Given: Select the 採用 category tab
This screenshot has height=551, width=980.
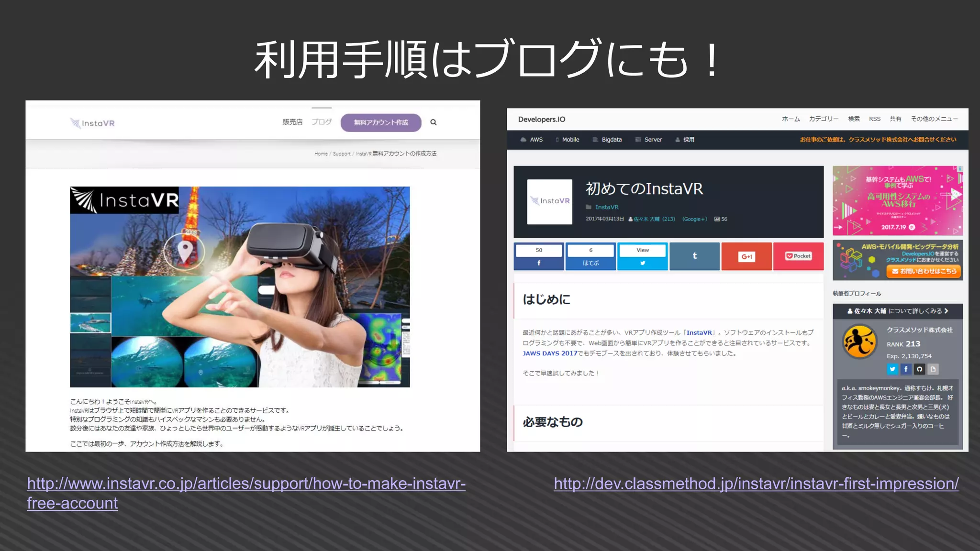Looking at the screenshot, I should (685, 140).
